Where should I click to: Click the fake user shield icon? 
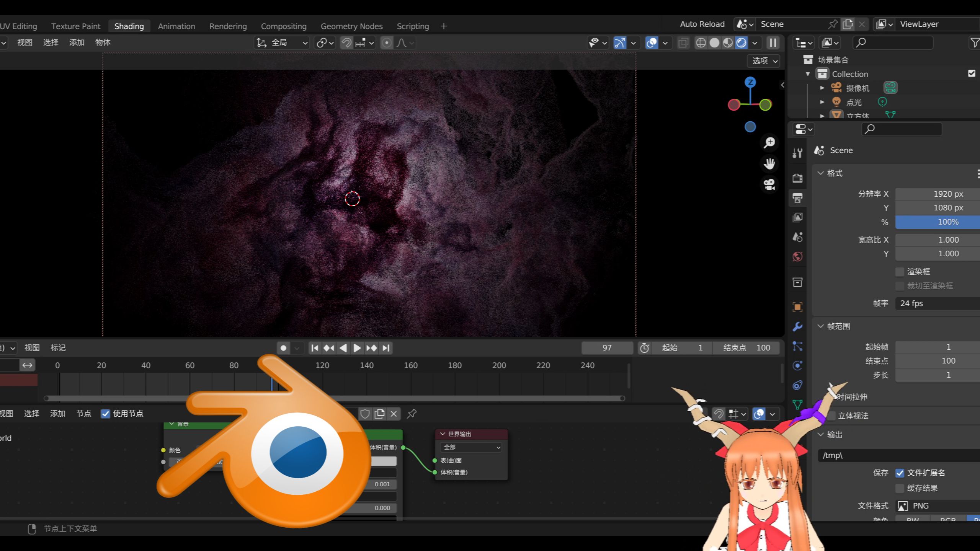pyautogui.click(x=365, y=414)
